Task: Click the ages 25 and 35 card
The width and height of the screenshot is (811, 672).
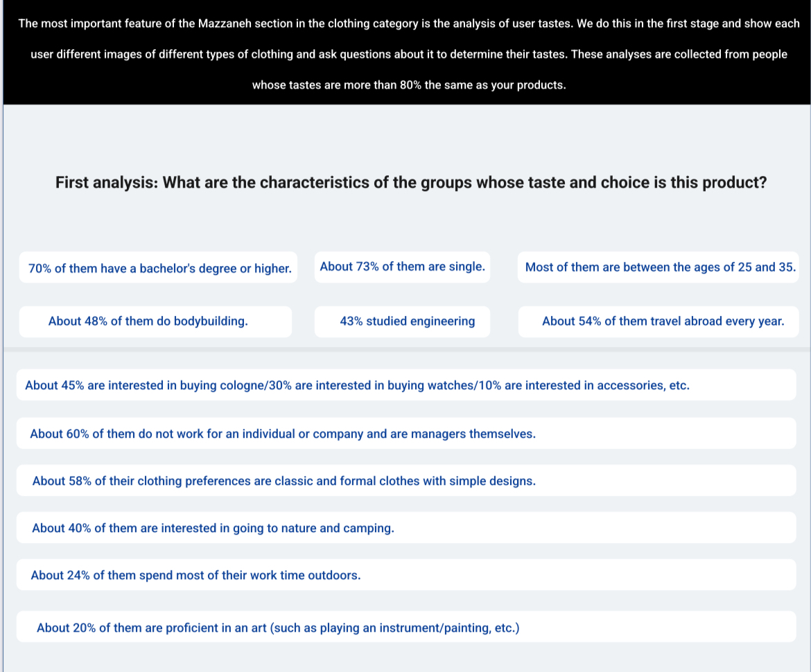Action: coord(660,267)
